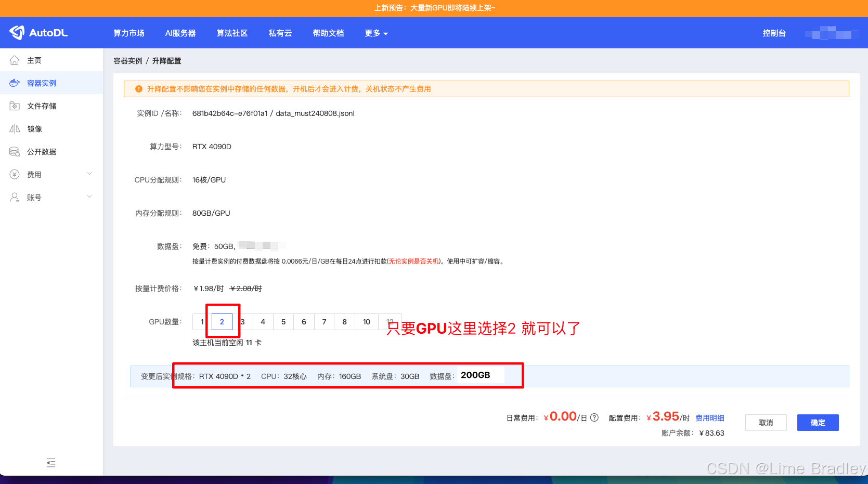Select GPU quantity 5
This screenshot has width=868, height=484.
tap(283, 322)
